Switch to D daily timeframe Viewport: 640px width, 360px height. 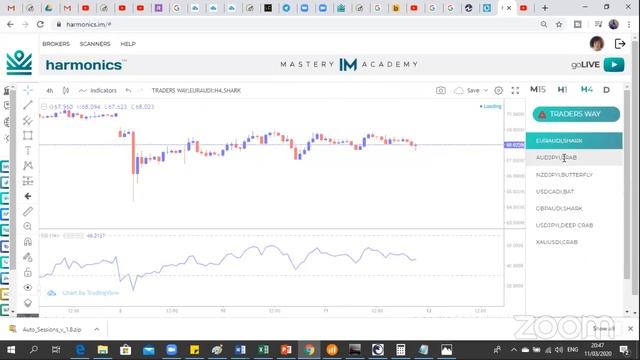(x=607, y=90)
